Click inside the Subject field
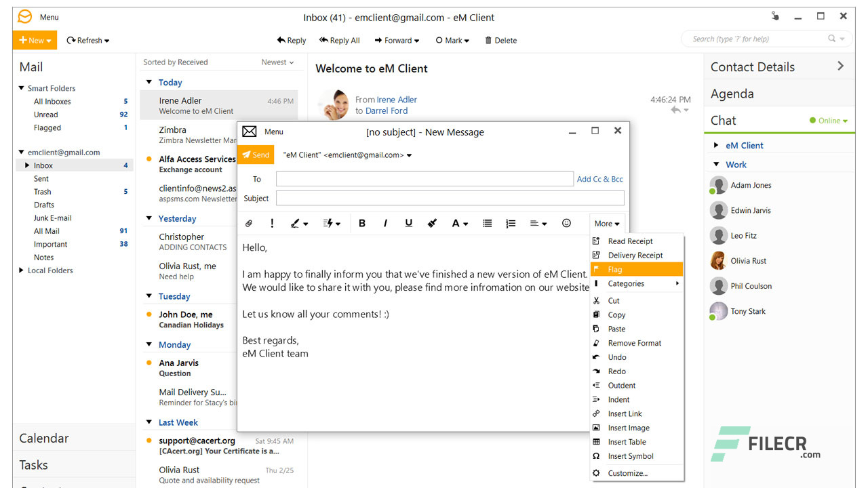The image size is (868, 488). (450, 198)
